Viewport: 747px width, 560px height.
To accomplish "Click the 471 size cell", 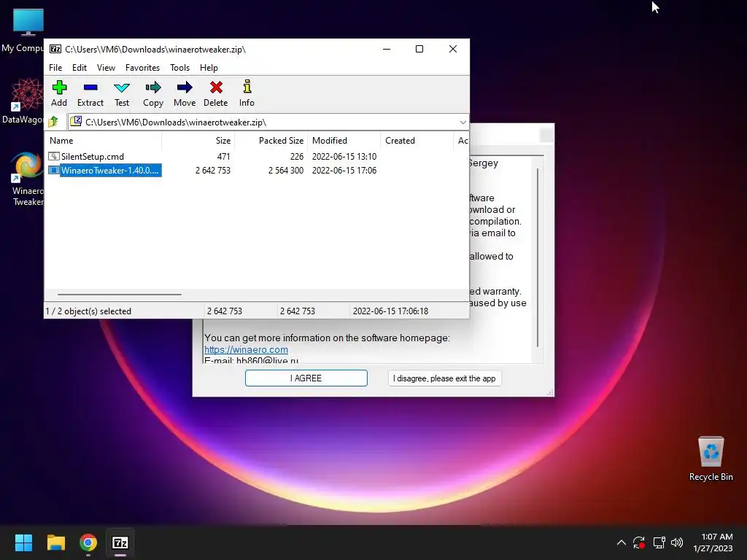I will (223, 157).
